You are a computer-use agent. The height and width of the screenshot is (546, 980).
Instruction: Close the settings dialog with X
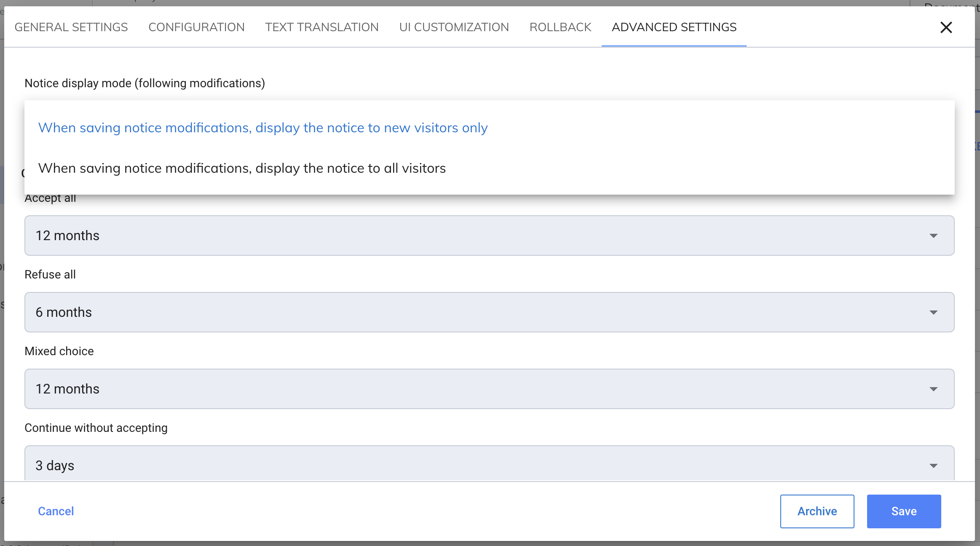[946, 27]
